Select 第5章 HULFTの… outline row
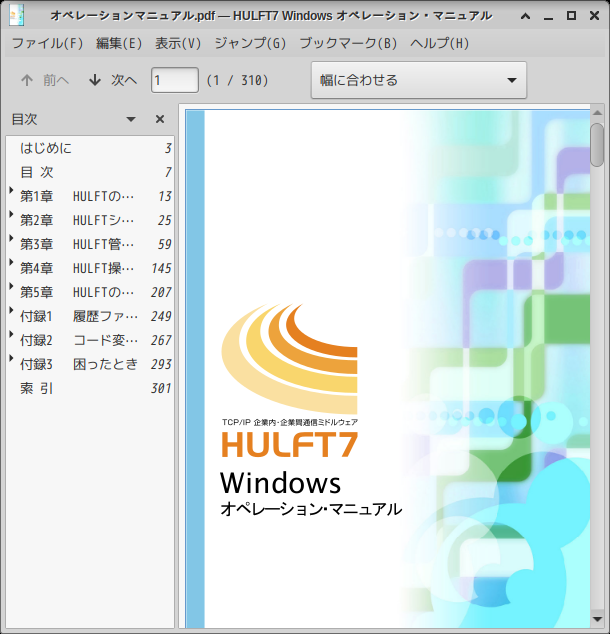The height and width of the screenshot is (634, 610). pyautogui.click(x=90, y=292)
